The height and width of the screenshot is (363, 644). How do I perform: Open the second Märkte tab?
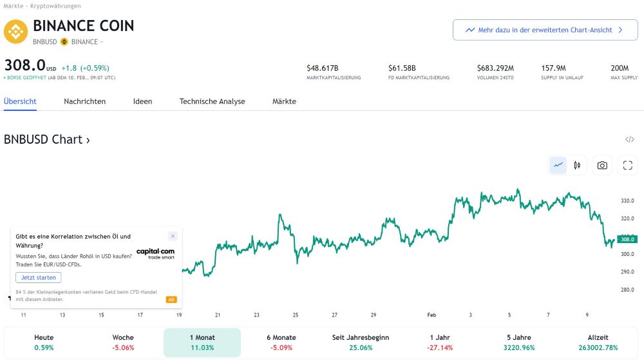click(284, 101)
